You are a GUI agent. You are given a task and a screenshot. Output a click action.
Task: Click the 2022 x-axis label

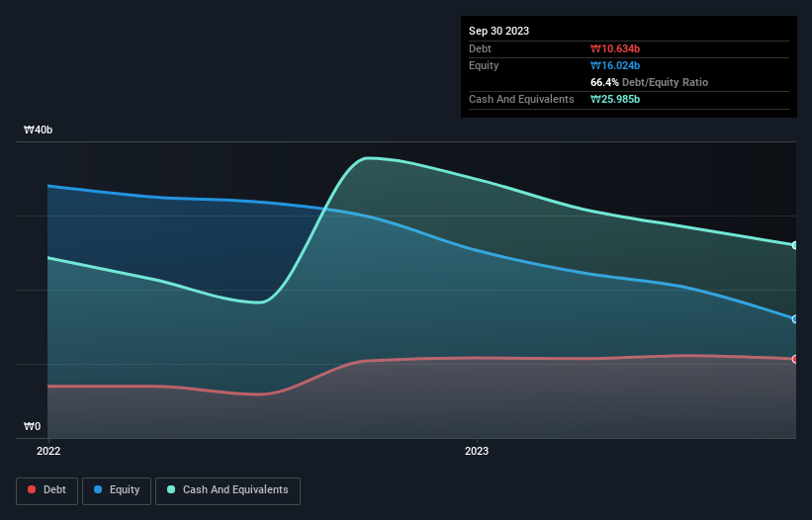[48, 451]
